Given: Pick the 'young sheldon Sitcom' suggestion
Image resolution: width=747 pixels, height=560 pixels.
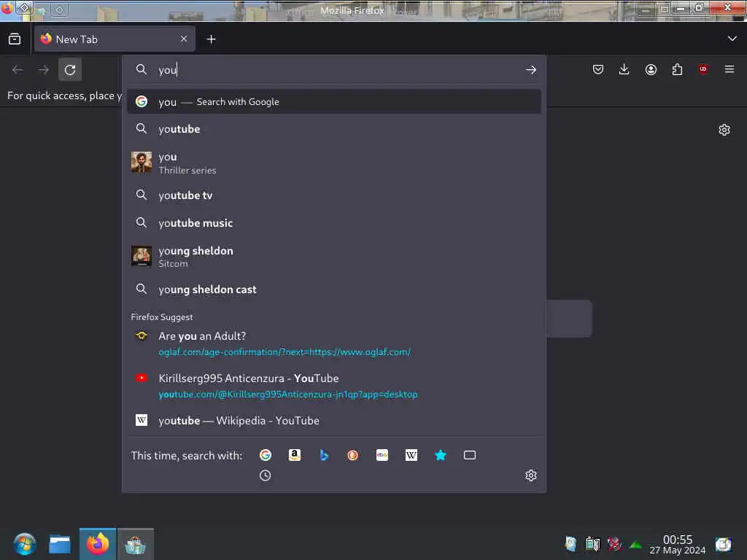Looking at the screenshot, I should 334,257.
